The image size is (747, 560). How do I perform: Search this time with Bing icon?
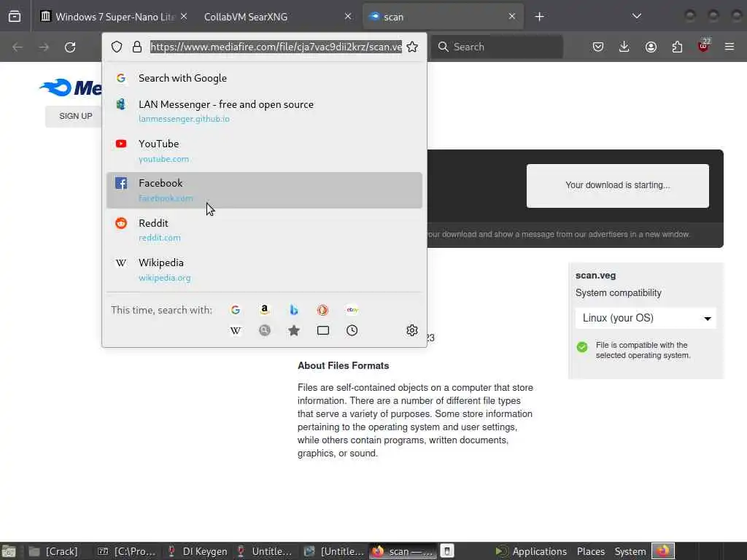pyautogui.click(x=294, y=310)
